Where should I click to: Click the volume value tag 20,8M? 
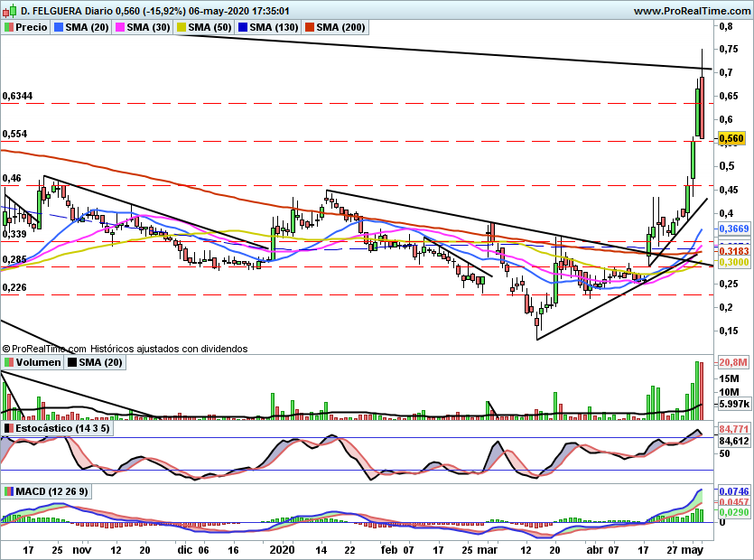[x=734, y=362]
